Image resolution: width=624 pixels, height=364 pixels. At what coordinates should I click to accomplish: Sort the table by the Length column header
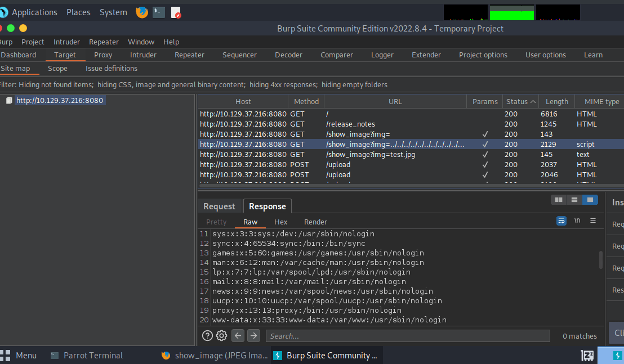[557, 102]
